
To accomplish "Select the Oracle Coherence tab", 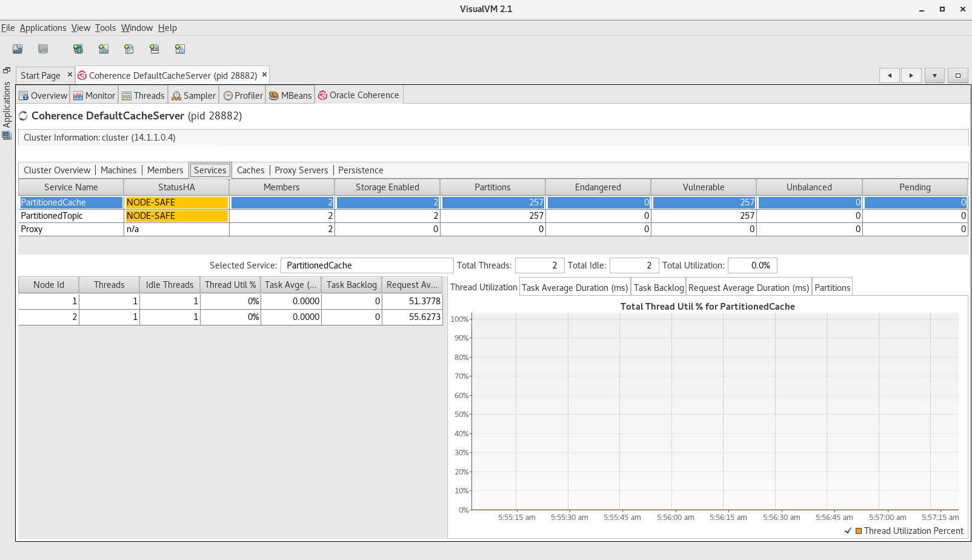I will click(359, 95).
